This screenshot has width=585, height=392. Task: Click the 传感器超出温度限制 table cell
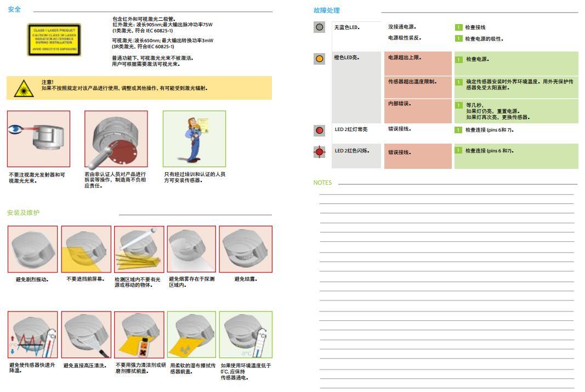[x=418, y=87]
